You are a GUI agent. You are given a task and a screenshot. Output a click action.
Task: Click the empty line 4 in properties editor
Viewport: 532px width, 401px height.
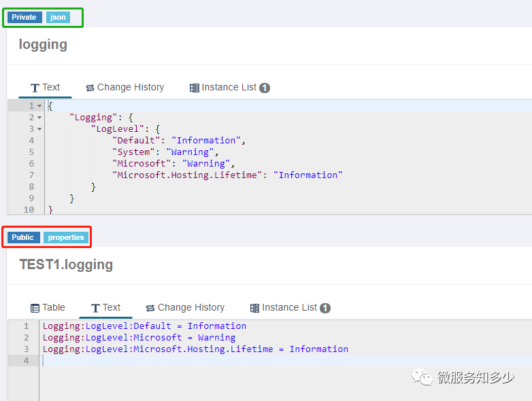point(285,361)
